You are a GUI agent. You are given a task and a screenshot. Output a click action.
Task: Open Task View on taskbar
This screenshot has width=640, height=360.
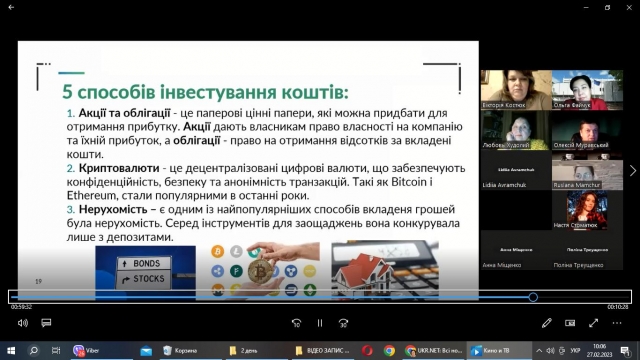click(56, 351)
